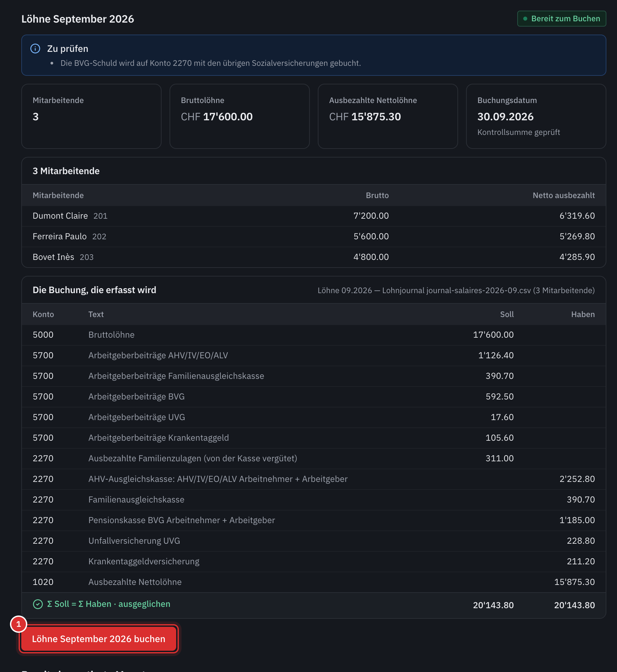Screen dimensions: 617x672
Task: Click Bovet Inès's net amount "4'285.90"
Action: pyautogui.click(x=577, y=257)
